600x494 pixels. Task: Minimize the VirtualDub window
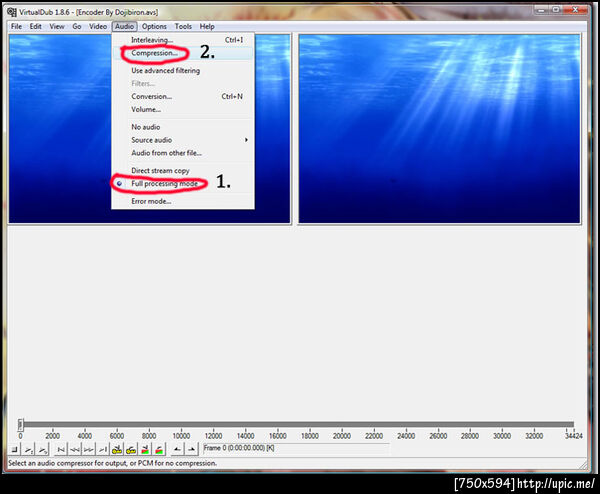541,10
